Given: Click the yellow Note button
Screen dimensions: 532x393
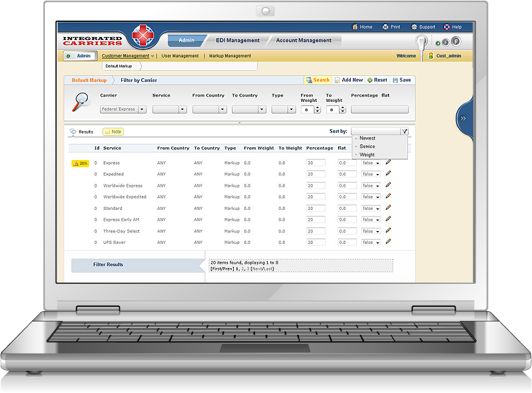Looking at the screenshot, I should (113, 132).
